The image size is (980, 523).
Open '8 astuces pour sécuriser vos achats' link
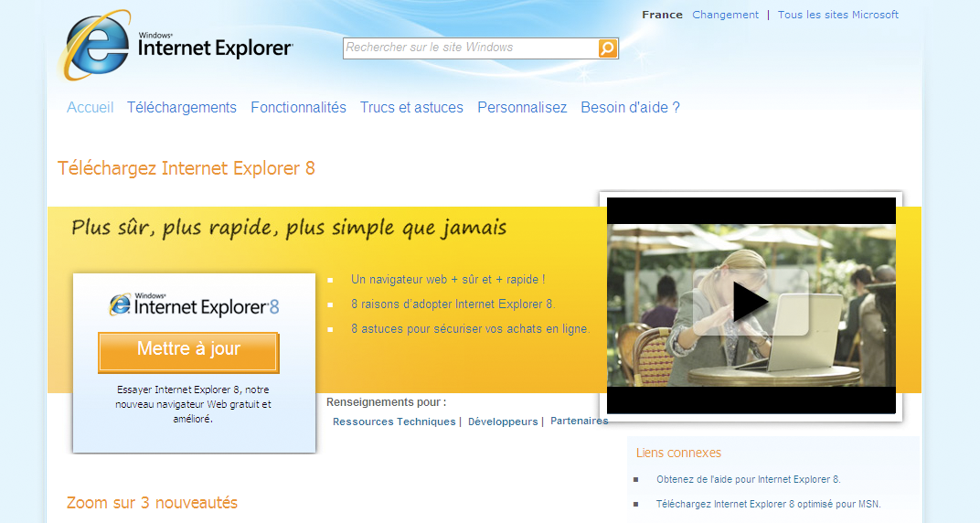[x=470, y=328]
